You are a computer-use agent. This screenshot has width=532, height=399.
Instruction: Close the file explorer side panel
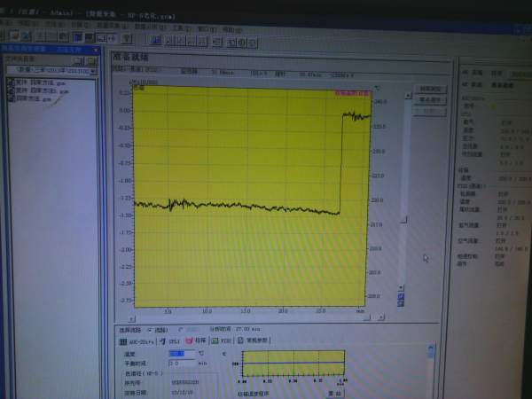pyautogui.click(x=96, y=50)
